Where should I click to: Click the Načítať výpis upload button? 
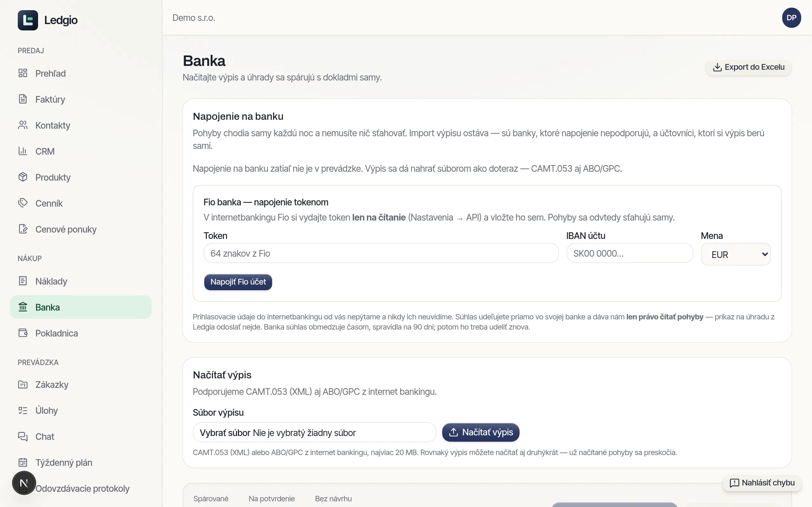click(481, 432)
